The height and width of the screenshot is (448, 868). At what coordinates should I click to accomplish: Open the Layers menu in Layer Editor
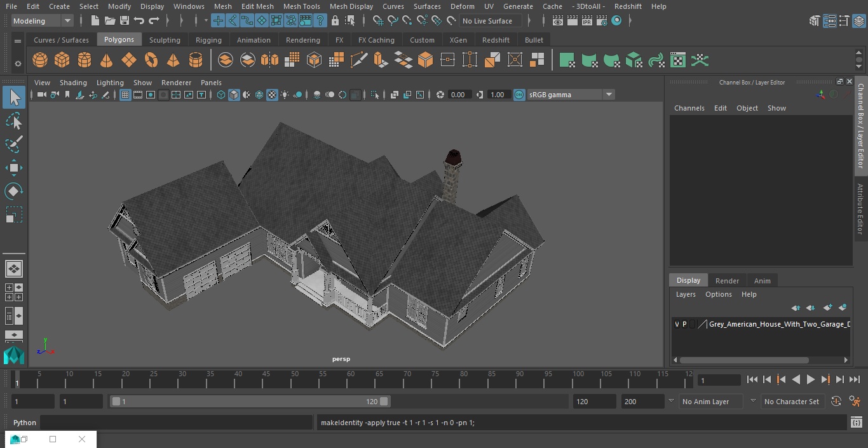tap(686, 294)
